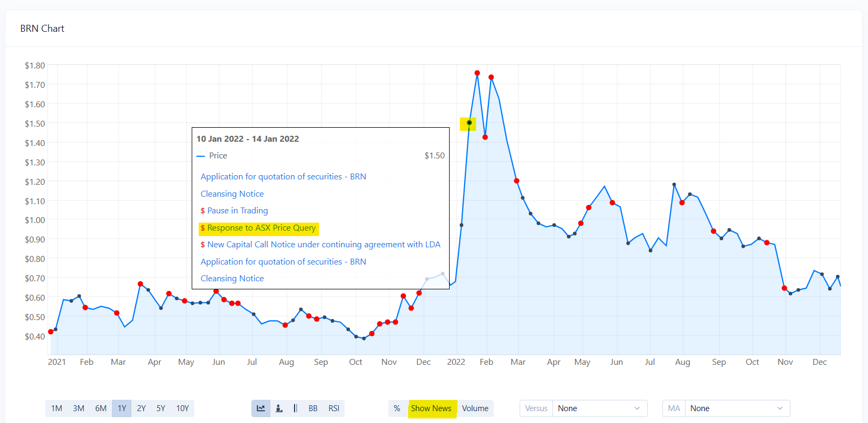
Task: Select the 10Y time range
Action: pos(183,408)
